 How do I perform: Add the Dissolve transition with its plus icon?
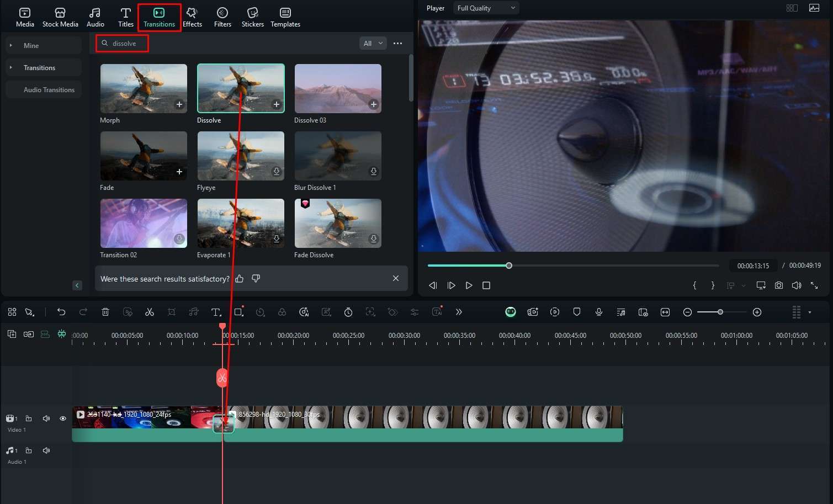(277, 104)
